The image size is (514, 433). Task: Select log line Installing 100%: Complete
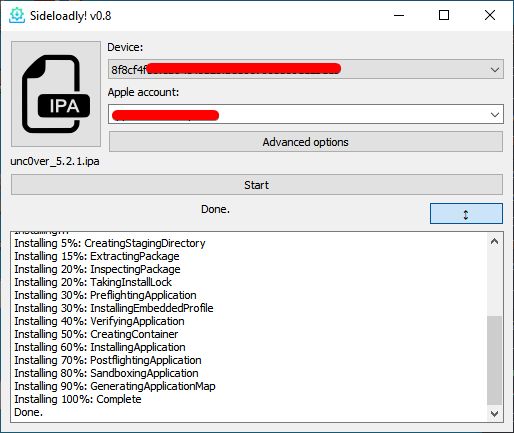(x=78, y=399)
